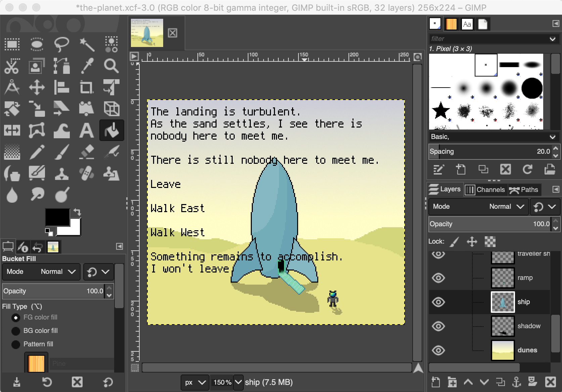Select the Measure compass tool
Image resolution: width=562 pixels, height=392 pixels.
tap(12, 87)
